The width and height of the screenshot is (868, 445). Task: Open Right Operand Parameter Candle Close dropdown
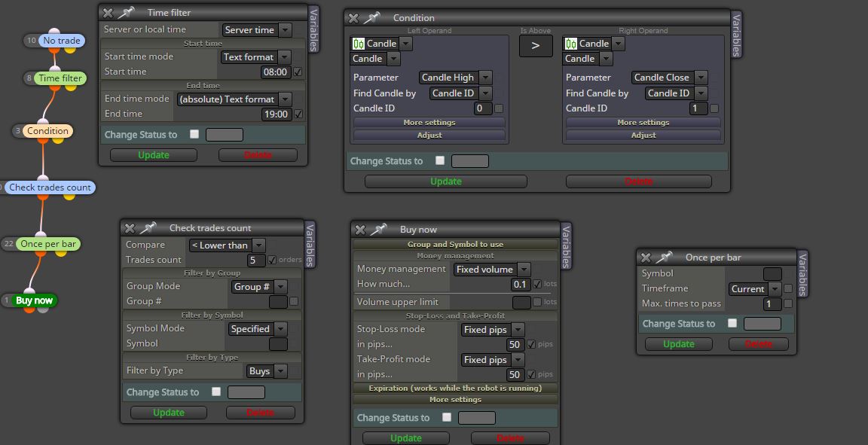669,78
